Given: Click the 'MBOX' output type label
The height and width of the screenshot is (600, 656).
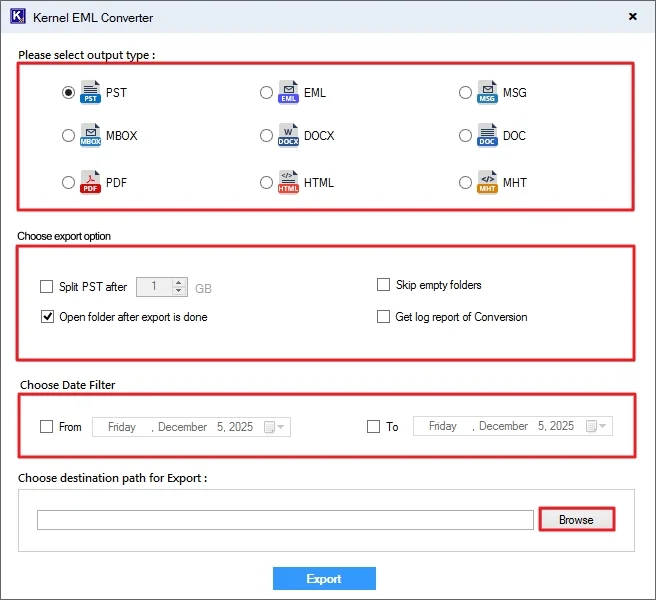Looking at the screenshot, I should [122, 136].
